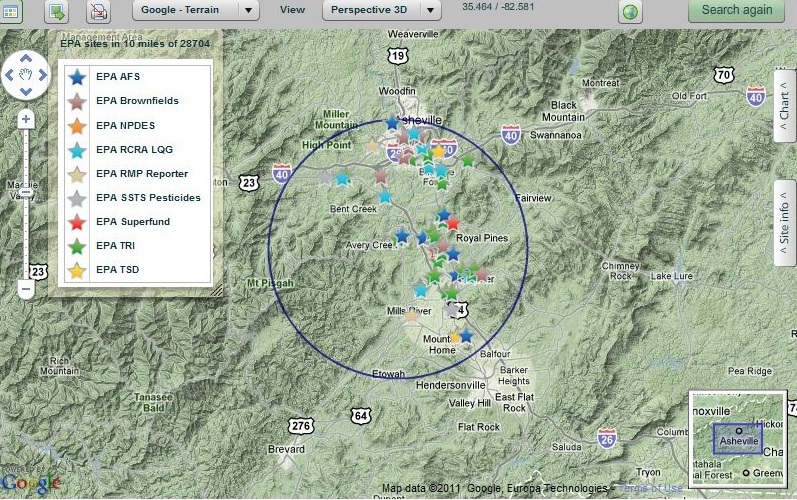Click the EPA SSTS Pesticides gray star icon
The image size is (797, 500).
tap(77, 198)
